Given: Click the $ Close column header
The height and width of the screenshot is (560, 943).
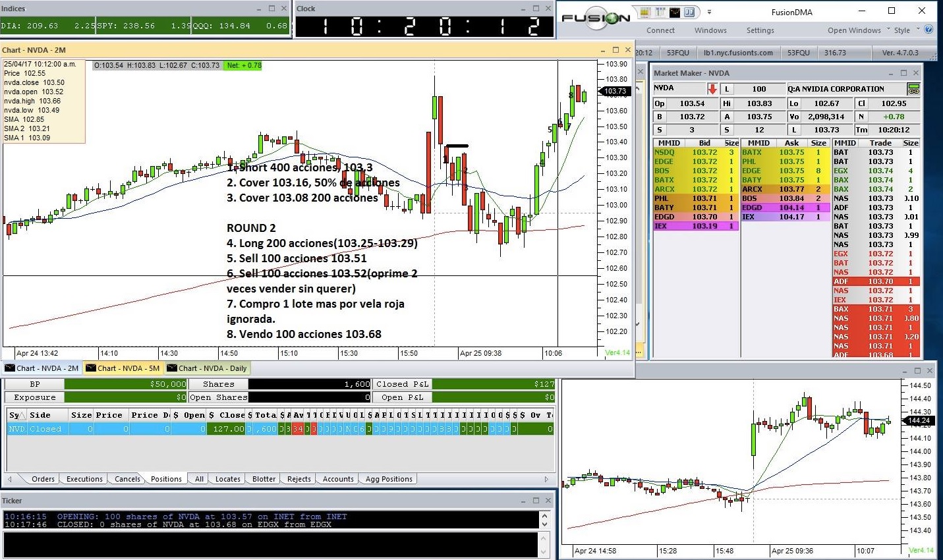Looking at the screenshot, I should [226, 415].
